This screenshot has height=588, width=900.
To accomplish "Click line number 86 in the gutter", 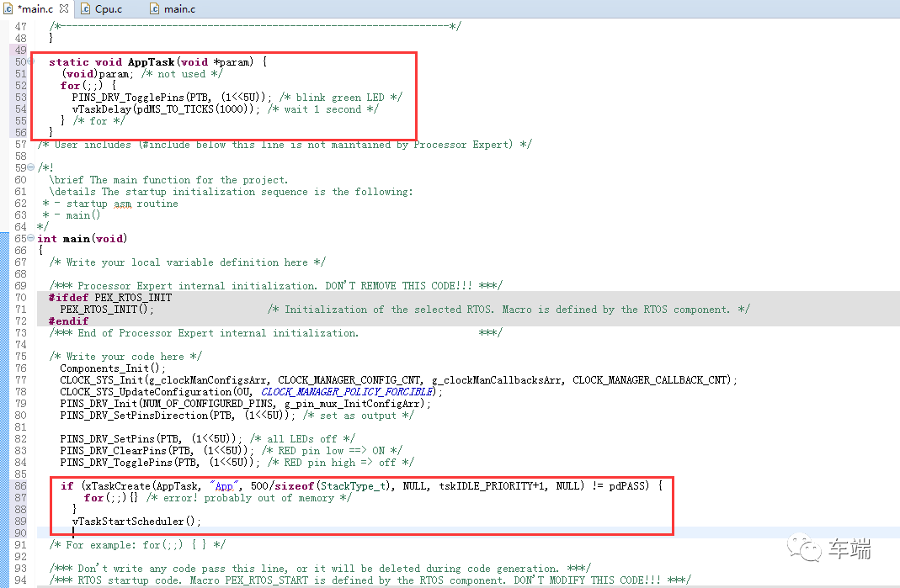I will coord(19,486).
